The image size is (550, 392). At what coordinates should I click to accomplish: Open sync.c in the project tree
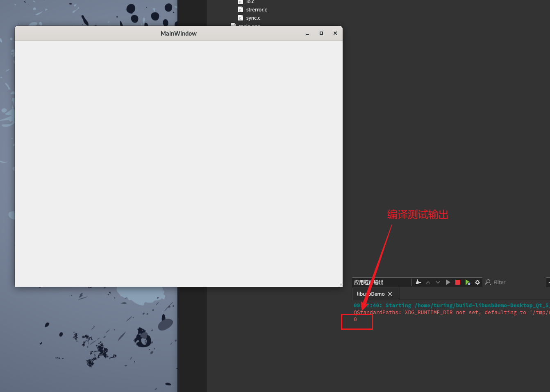coord(253,18)
